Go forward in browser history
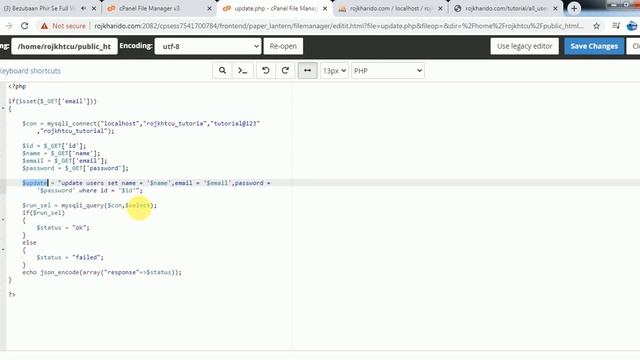The image size is (640, 360). (9, 26)
